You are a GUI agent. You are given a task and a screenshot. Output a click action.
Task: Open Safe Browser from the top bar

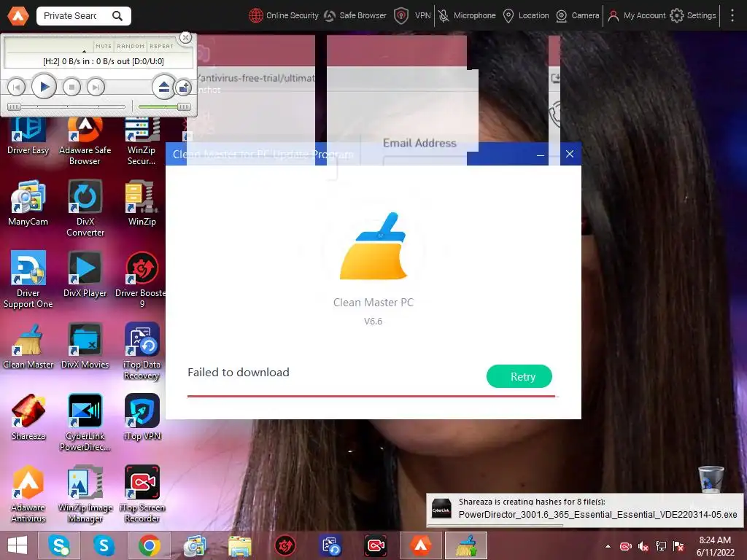click(355, 16)
